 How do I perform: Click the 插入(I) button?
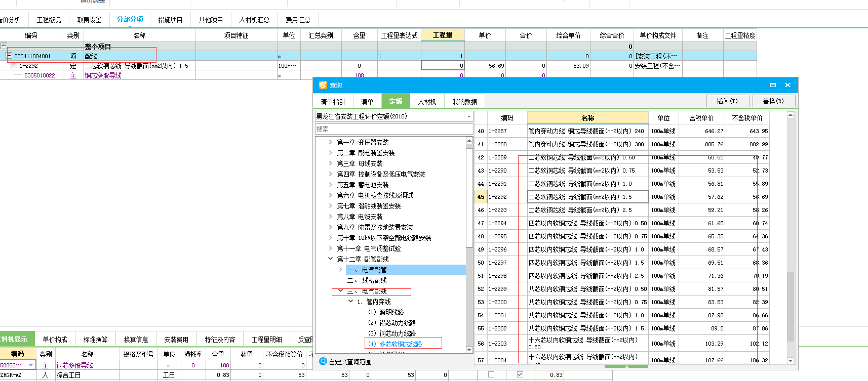pyautogui.click(x=727, y=101)
